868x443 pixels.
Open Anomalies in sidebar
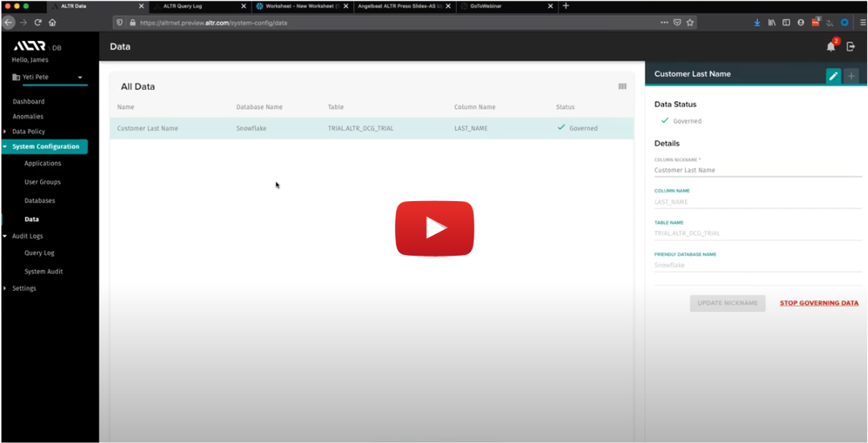click(28, 117)
